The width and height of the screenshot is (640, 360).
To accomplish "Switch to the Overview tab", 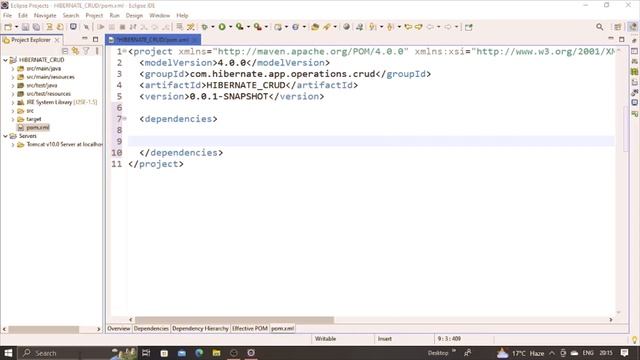I will [x=119, y=329].
